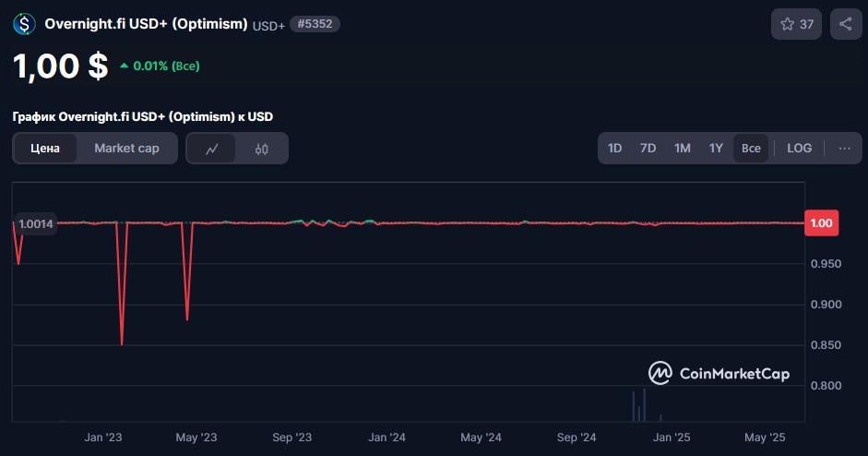
Task: Click the График Overnight.fi USD+ heading
Action: 142,116
